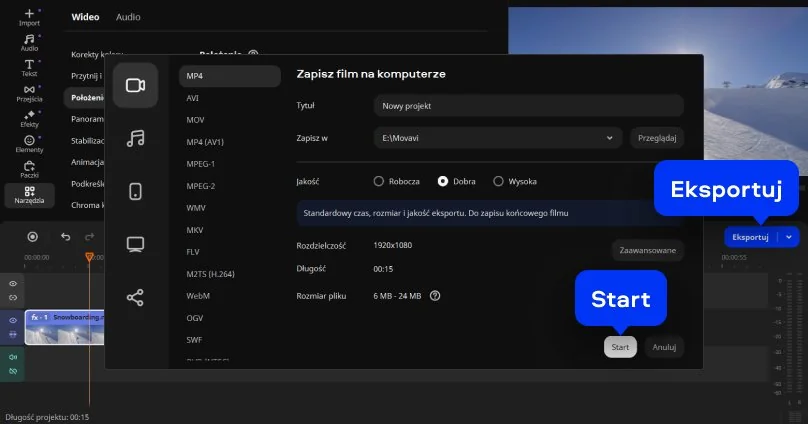The height and width of the screenshot is (424, 808).
Task: Open the Tekst tool in sidebar
Action: [29, 67]
